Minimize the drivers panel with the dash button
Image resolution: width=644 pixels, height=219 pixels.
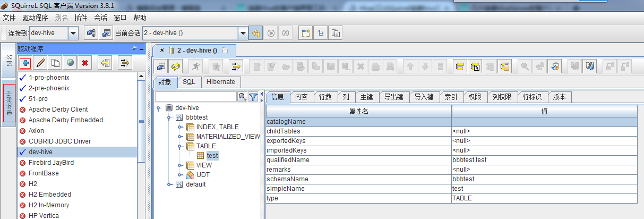[141, 48]
